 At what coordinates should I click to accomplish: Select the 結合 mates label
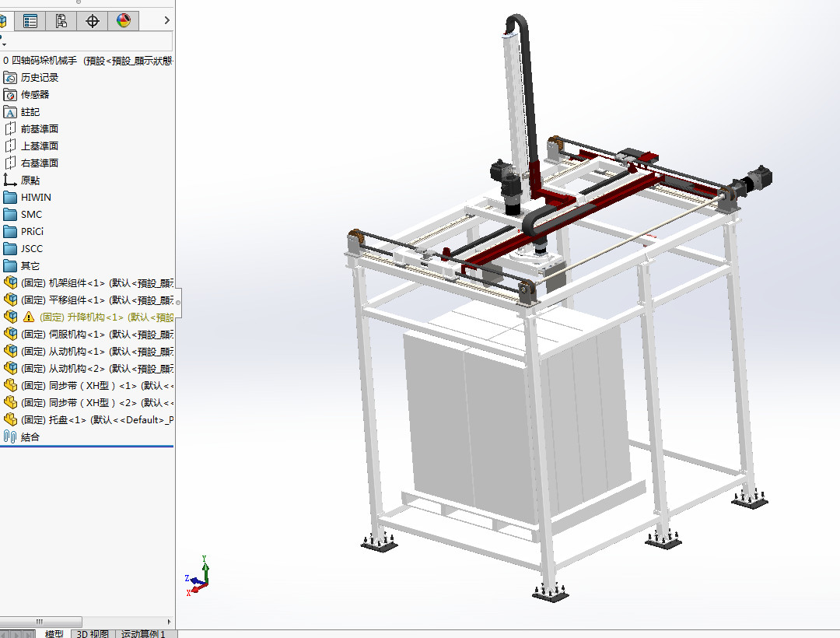click(30, 437)
